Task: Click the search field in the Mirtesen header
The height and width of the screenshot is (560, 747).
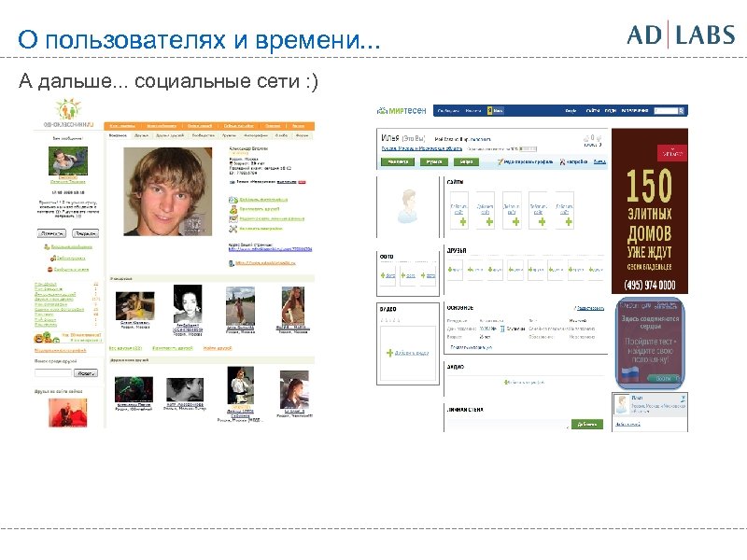Action: coord(666,111)
